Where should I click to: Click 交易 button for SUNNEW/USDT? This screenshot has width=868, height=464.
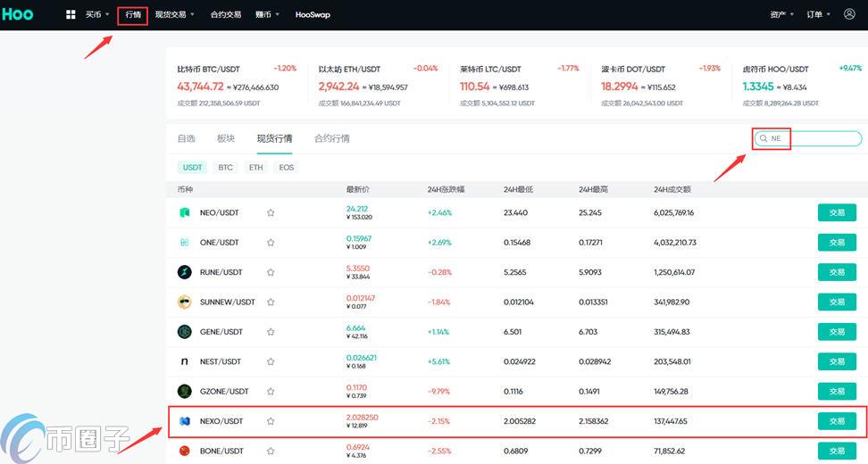(x=837, y=302)
